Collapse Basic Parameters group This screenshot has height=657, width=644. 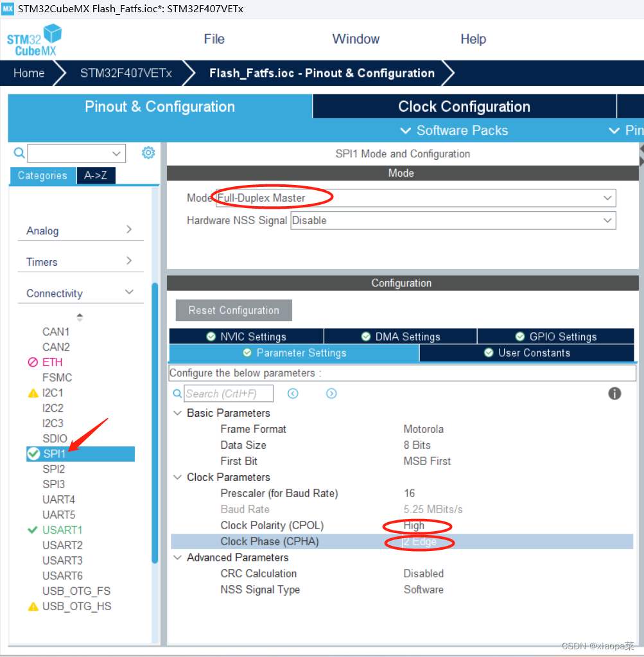tap(178, 413)
